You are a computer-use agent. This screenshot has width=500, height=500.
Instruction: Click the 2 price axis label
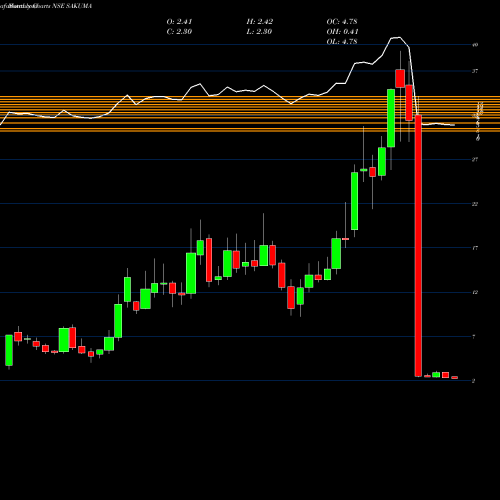474,381
